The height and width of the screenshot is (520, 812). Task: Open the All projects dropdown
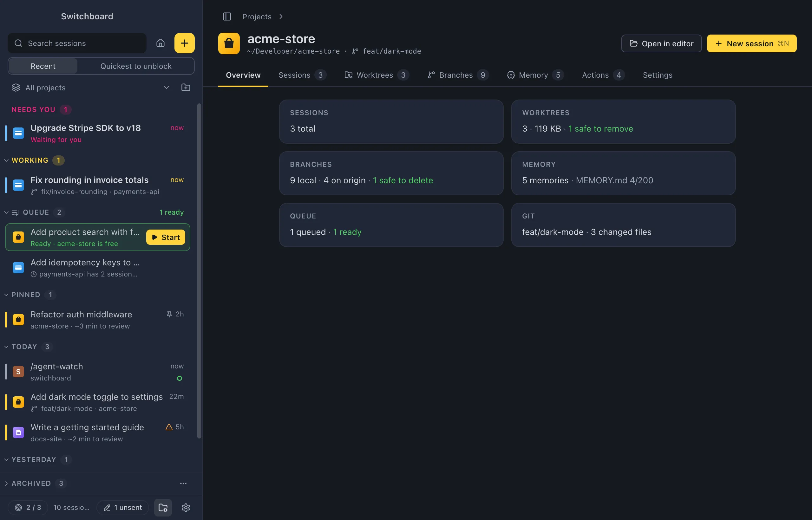90,88
